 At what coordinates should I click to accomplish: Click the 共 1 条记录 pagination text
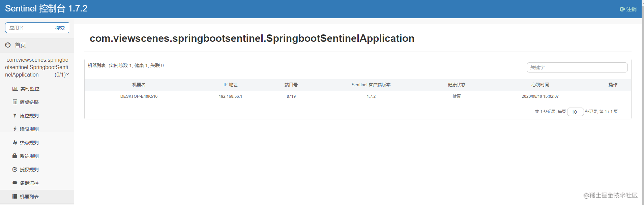pyautogui.click(x=545, y=112)
